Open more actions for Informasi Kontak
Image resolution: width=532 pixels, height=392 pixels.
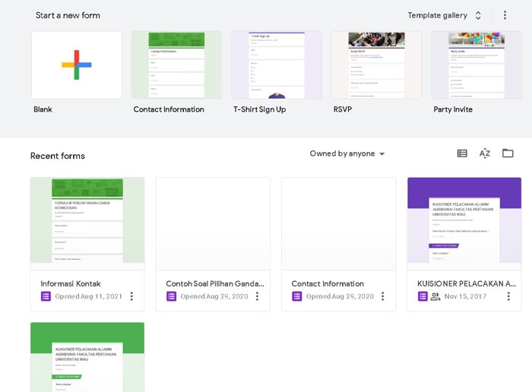tap(131, 296)
